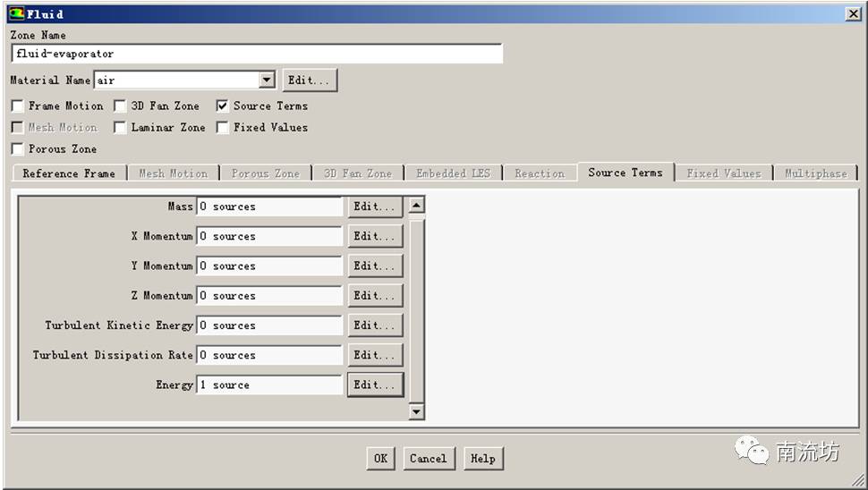Enable the Frame Motion checkbox
868x490 pixels.
pos(18,106)
